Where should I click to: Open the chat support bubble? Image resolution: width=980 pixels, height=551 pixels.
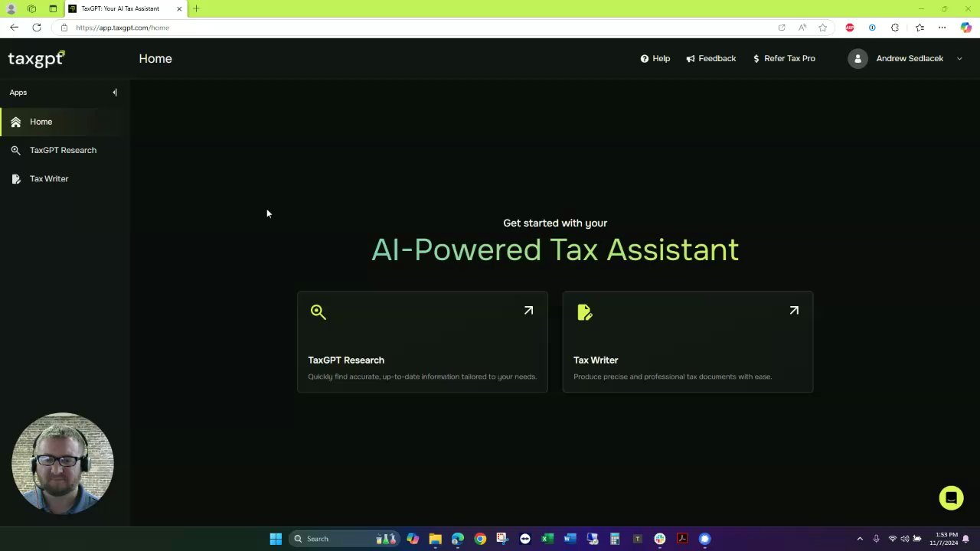(951, 497)
